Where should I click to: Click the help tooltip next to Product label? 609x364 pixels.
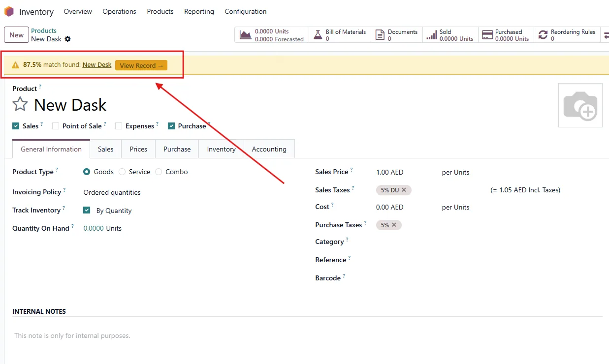[40, 87]
